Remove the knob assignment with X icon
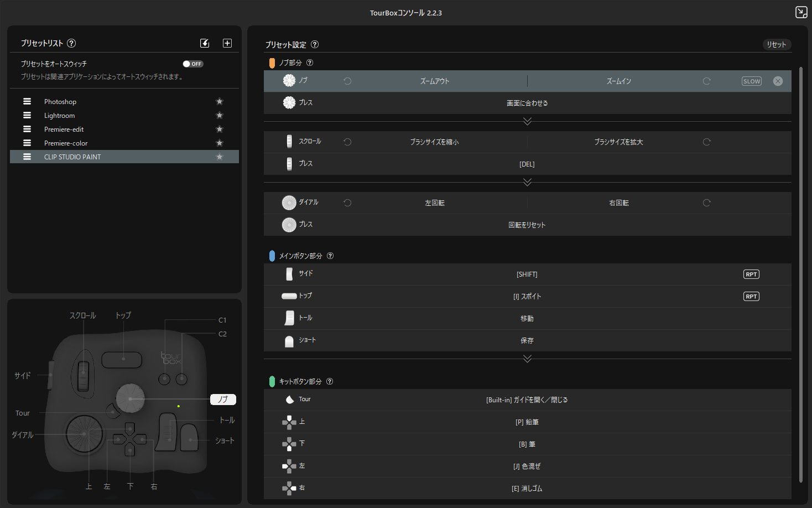The height and width of the screenshot is (508, 812). tap(778, 81)
